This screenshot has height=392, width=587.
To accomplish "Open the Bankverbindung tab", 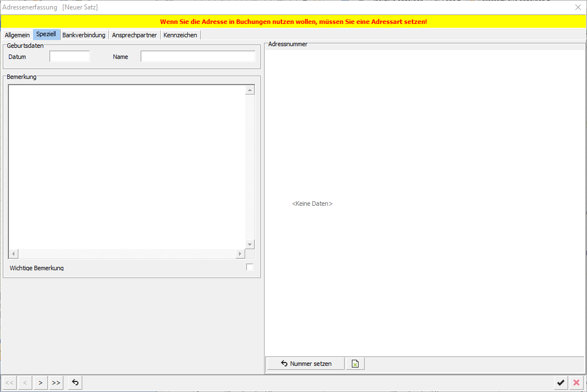I will (84, 35).
